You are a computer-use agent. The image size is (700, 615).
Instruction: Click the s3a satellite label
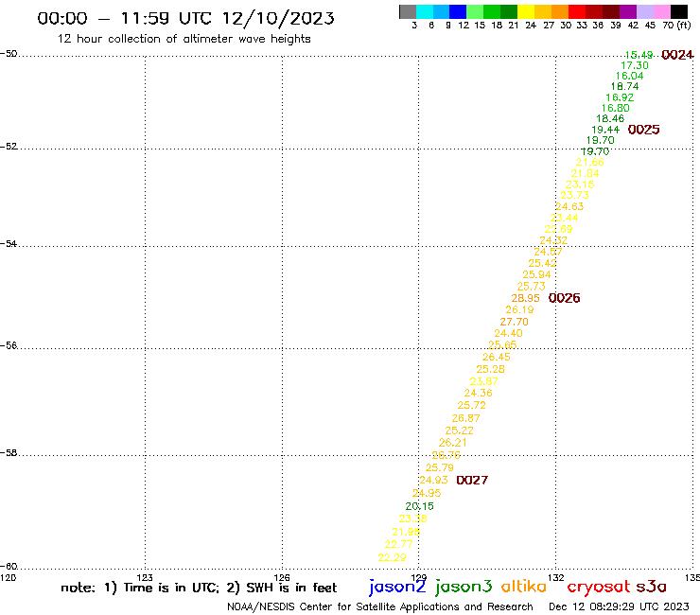[x=651, y=587]
